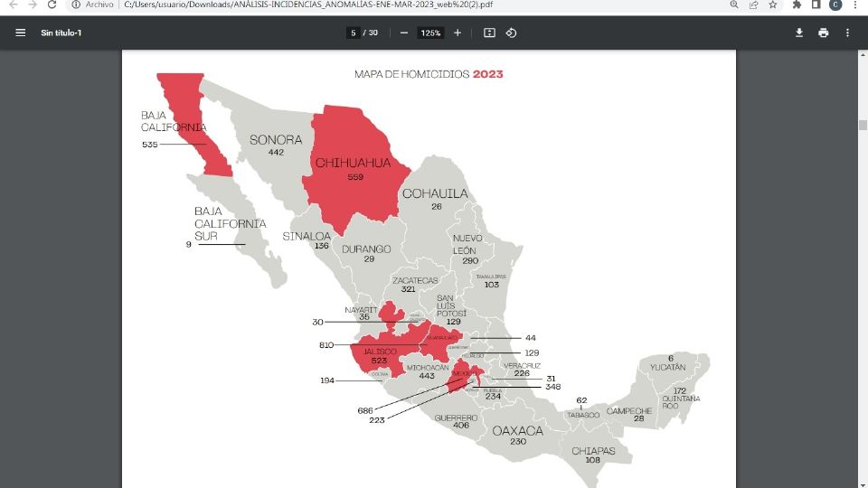Click the fit to page button
Viewport: 868px width, 488px height.
click(489, 33)
